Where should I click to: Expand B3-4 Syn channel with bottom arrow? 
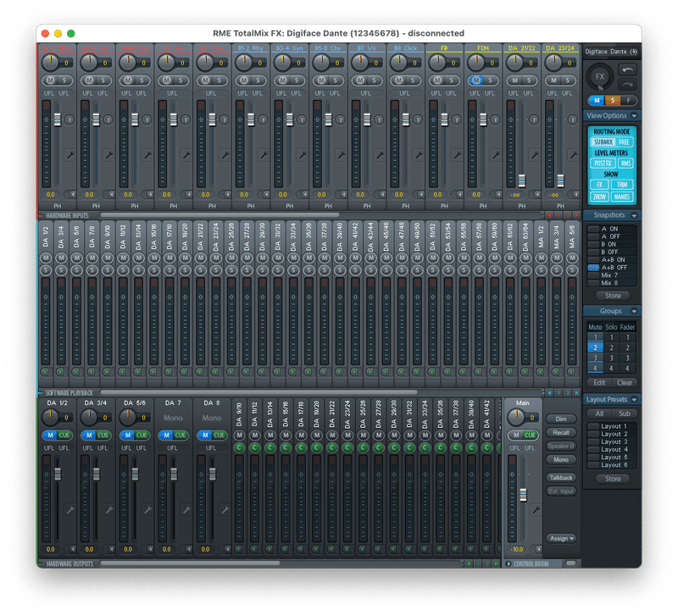click(304, 195)
